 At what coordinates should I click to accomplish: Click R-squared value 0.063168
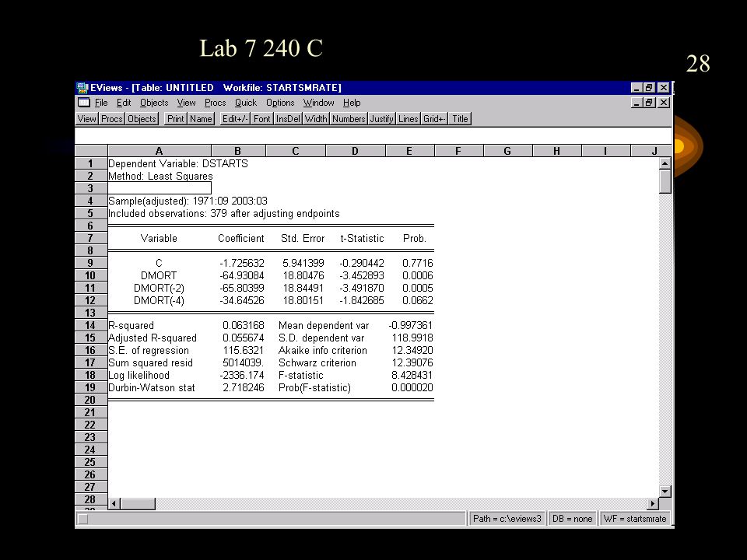(x=243, y=325)
